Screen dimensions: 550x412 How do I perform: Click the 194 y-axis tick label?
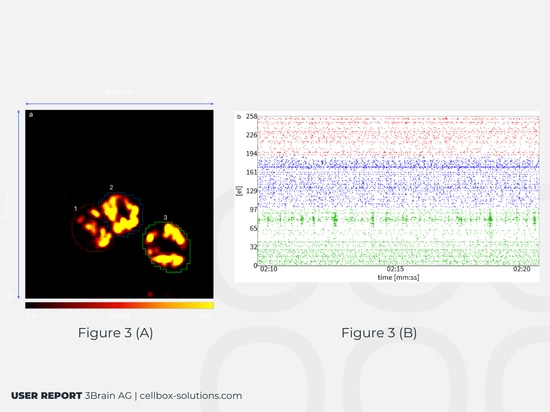point(251,154)
